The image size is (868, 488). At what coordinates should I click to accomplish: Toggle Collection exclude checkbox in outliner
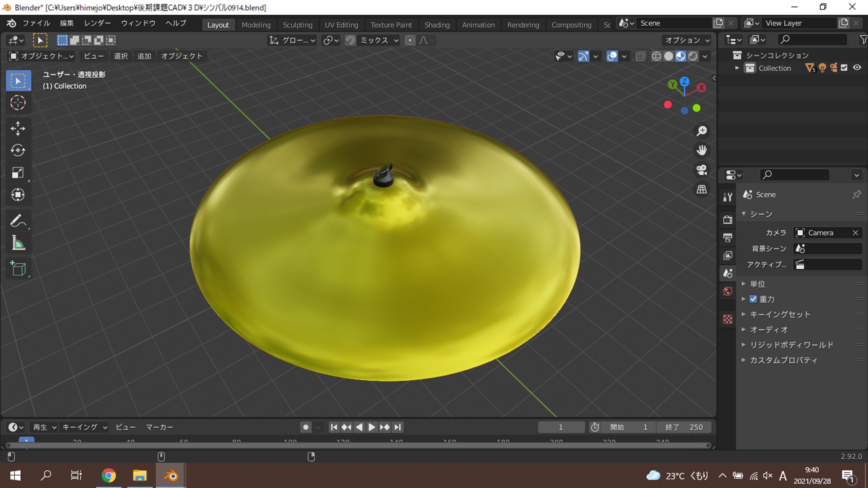844,68
